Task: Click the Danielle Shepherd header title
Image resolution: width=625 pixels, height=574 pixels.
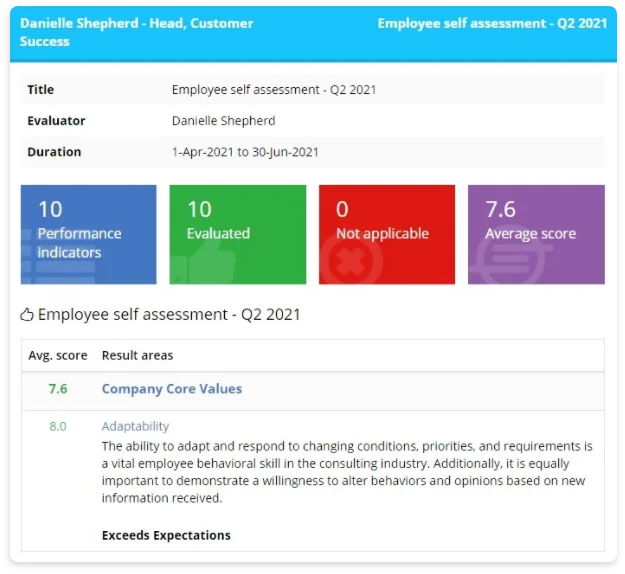Action: point(137,32)
